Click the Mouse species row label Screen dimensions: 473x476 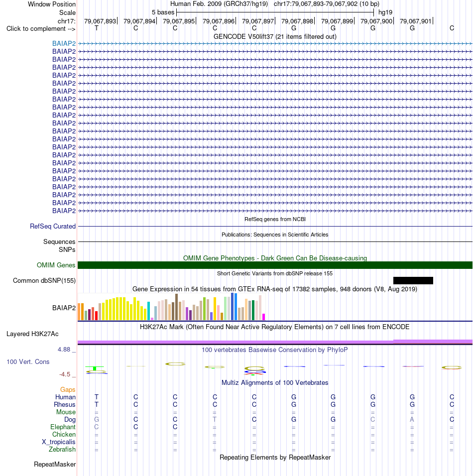66,412
